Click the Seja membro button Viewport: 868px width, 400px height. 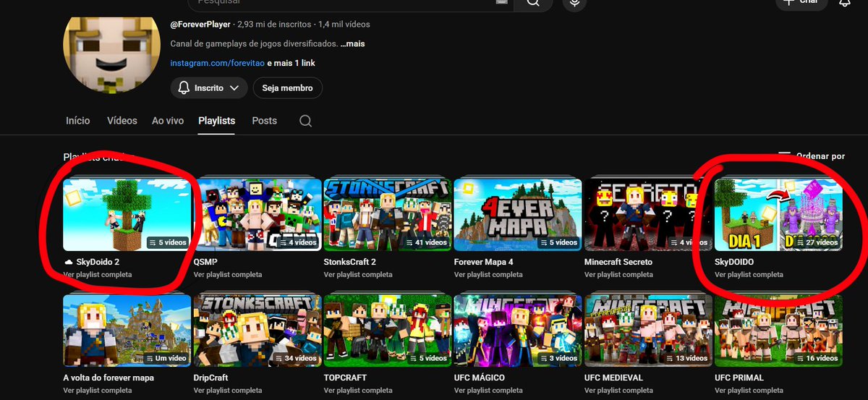(287, 88)
